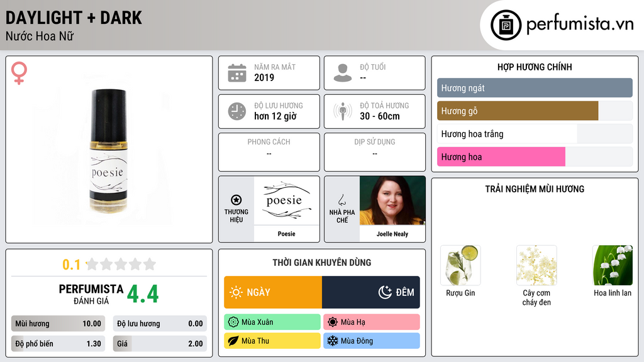Click the release year 2019 value
Viewport: 644px width, 362px height.
[x=264, y=77]
